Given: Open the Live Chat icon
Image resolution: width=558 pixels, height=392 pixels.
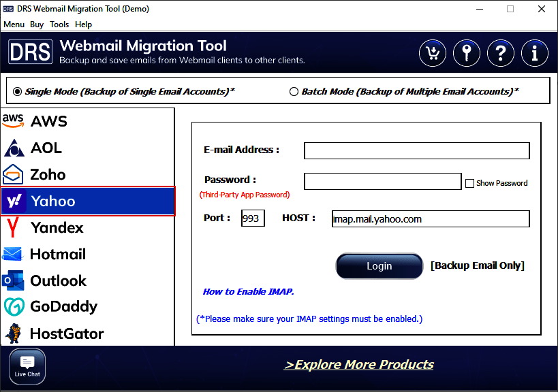Looking at the screenshot, I should tap(27, 366).
